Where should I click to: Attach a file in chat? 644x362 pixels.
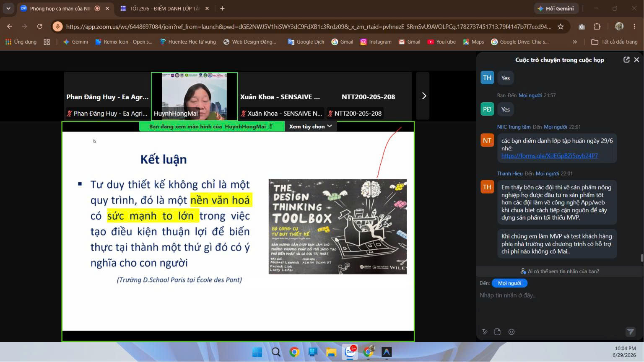[x=498, y=332]
